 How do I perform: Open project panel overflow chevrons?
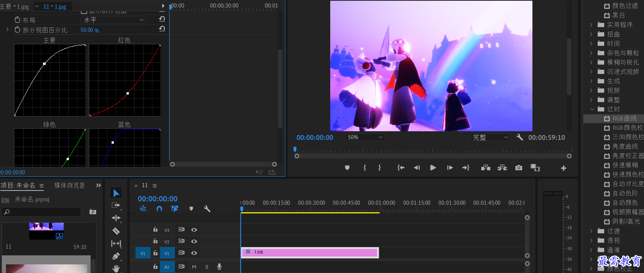[98, 185]
